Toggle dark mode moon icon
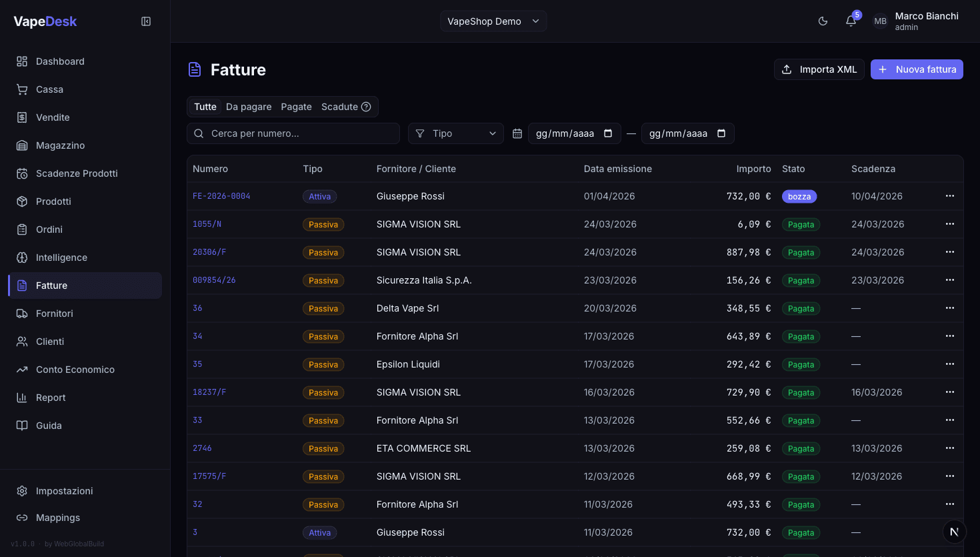The image size is (980, 557). (823, 21)
